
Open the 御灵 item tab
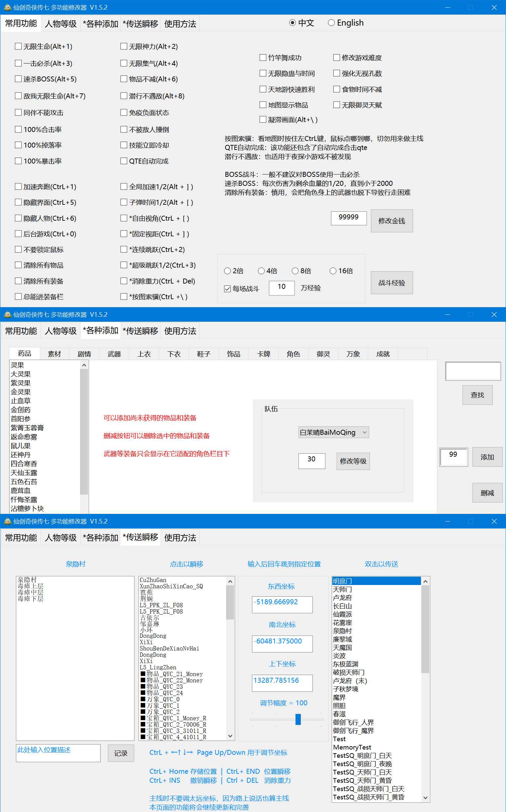coord(323,354)
